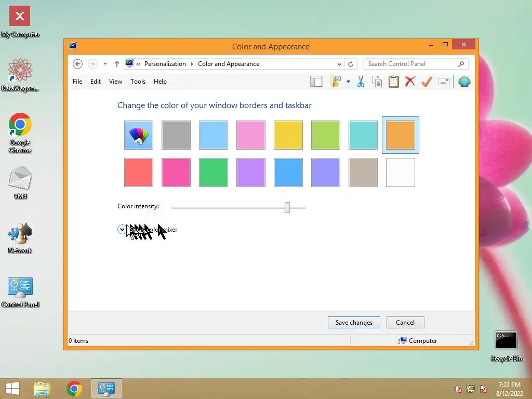Screen dimensions: 532x399
Task: Open the View menu
Action: [x=115, y=82]
